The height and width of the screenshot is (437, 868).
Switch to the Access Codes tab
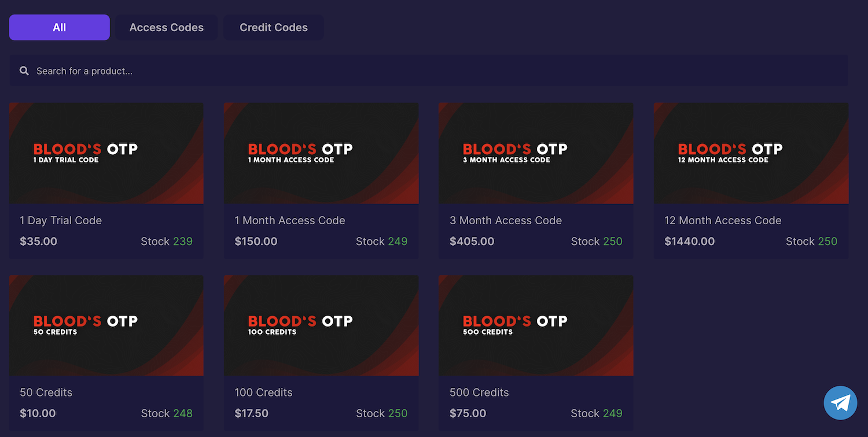point(166,28)
